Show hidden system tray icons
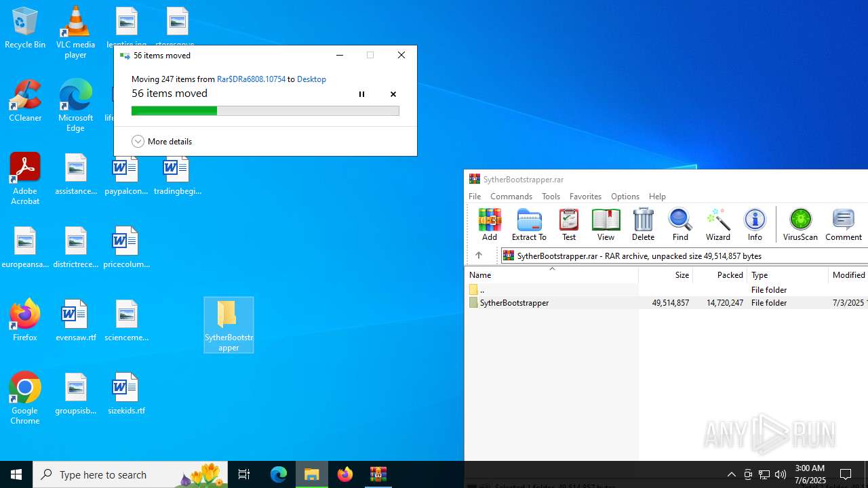This screenshot has height=488, width=868. pos(732,474)
